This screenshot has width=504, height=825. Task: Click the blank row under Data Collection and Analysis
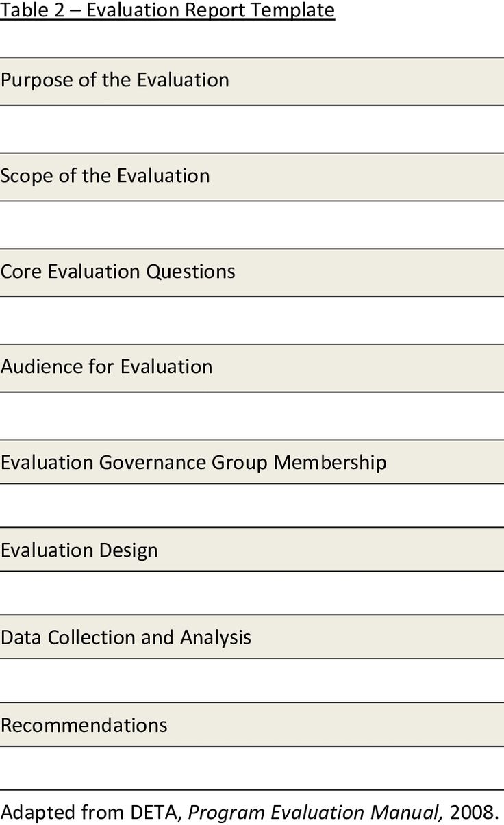(252, 681)
